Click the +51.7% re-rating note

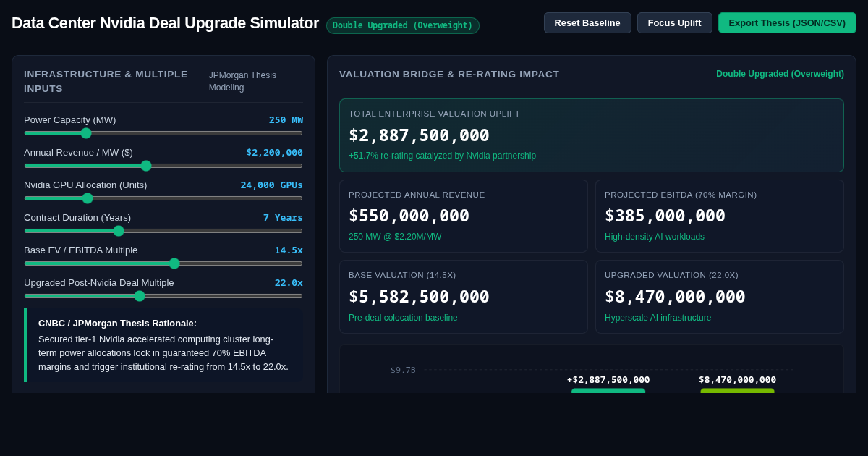coord(442,156)
